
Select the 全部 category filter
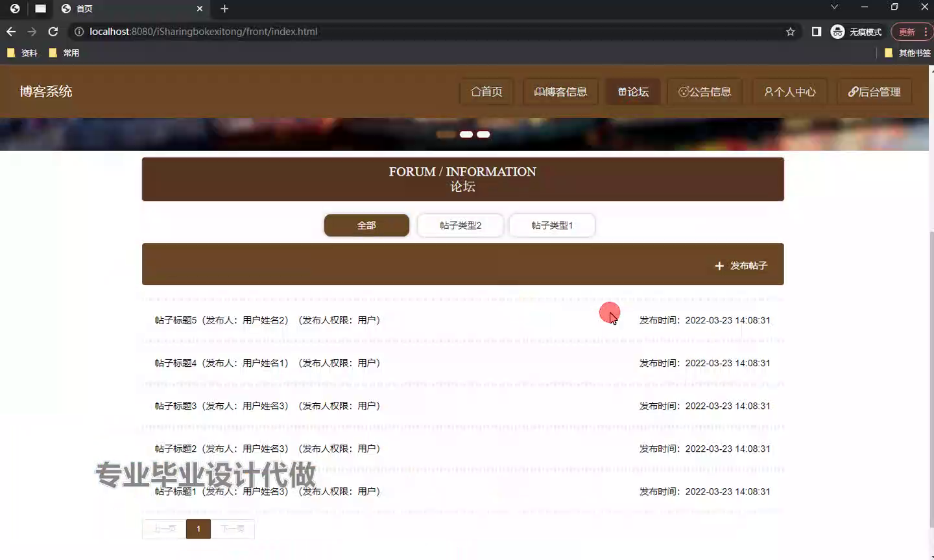tap(366, 225)
